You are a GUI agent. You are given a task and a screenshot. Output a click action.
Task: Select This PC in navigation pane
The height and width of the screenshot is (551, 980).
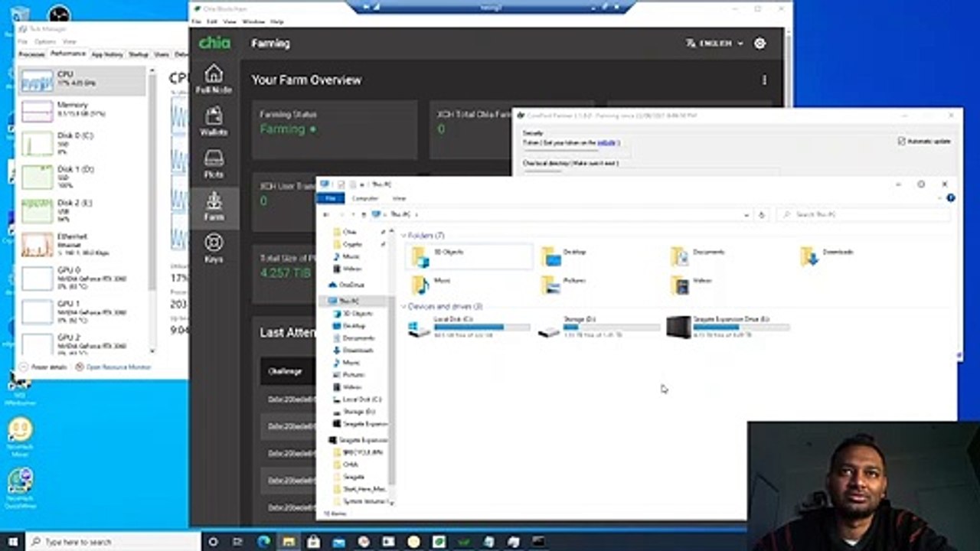coord(349,301)
